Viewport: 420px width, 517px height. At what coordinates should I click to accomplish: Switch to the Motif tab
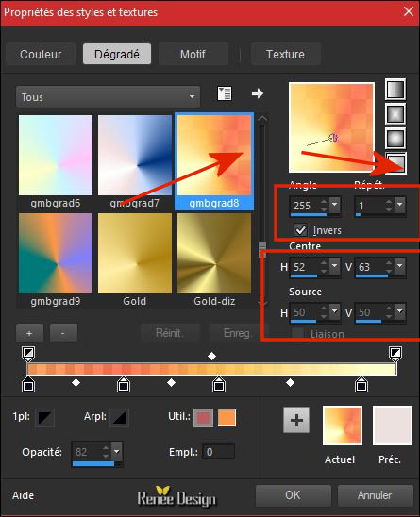pyautogui.click(x=193, y=54)
